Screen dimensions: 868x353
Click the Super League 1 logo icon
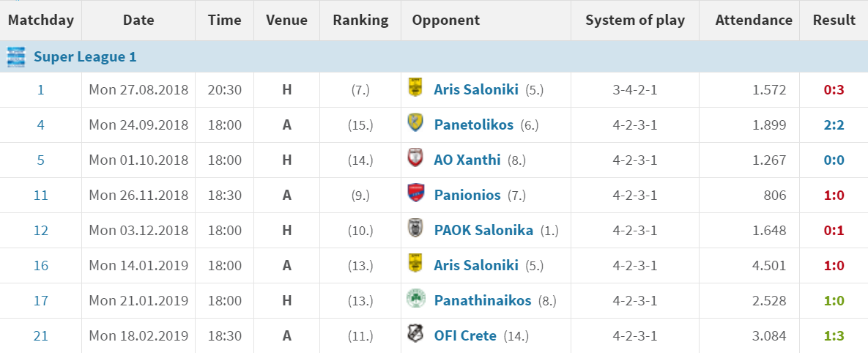coord(16,56)
